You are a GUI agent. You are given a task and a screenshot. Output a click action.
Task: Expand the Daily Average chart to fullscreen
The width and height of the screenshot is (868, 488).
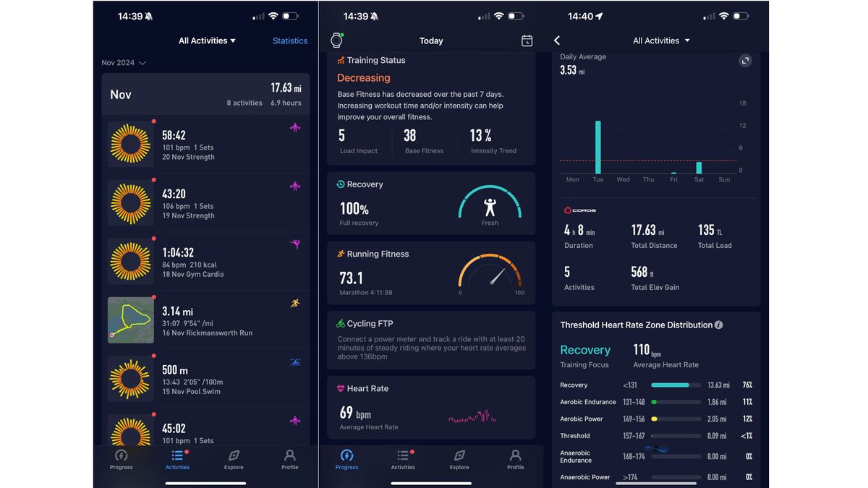pyautogui.click(x=745, y=61)
